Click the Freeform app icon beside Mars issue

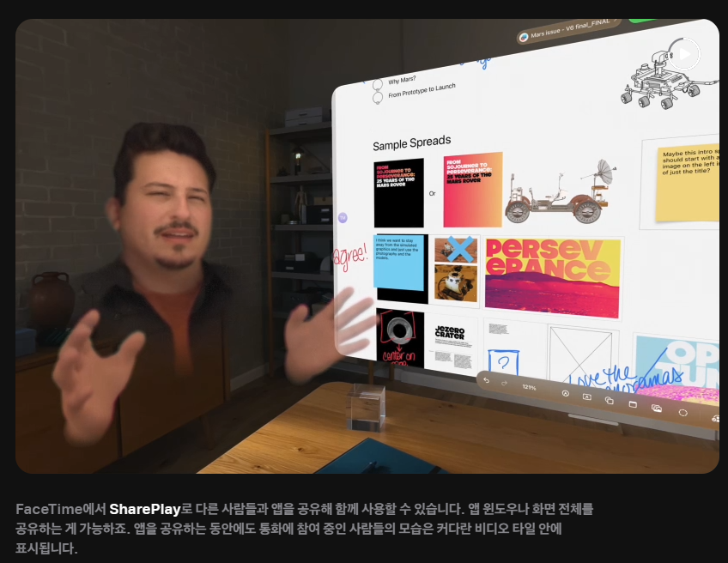tap(524, 38)
